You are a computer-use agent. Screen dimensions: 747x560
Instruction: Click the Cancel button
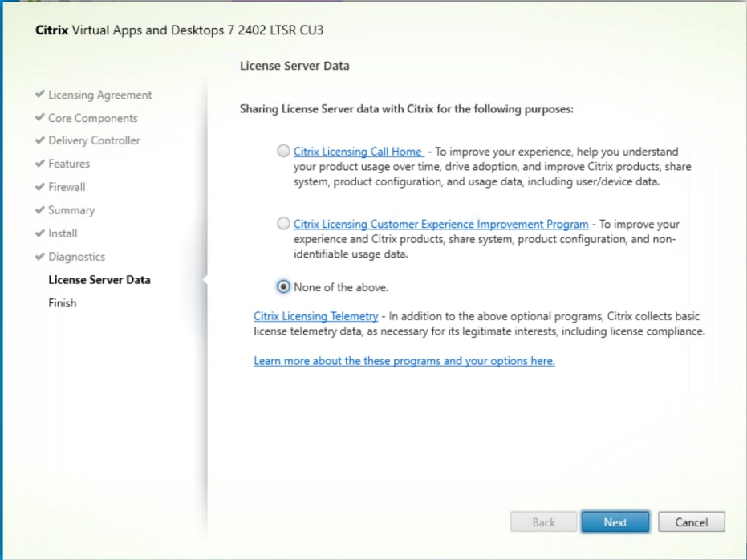tap(692, 522)
